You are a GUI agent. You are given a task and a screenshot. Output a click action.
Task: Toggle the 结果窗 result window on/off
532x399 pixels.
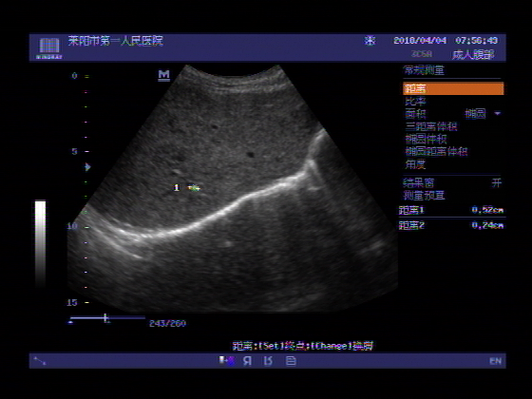(452, 183)
